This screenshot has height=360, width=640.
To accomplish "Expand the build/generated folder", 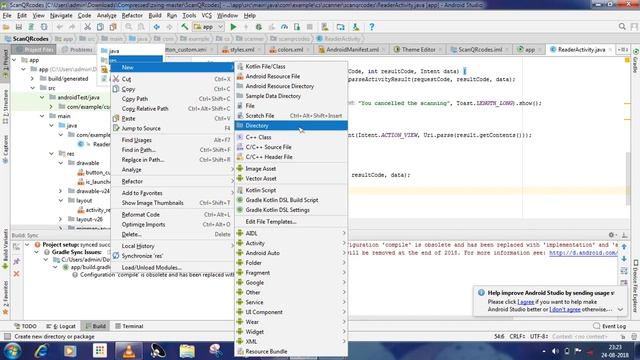I will (33, 78).
